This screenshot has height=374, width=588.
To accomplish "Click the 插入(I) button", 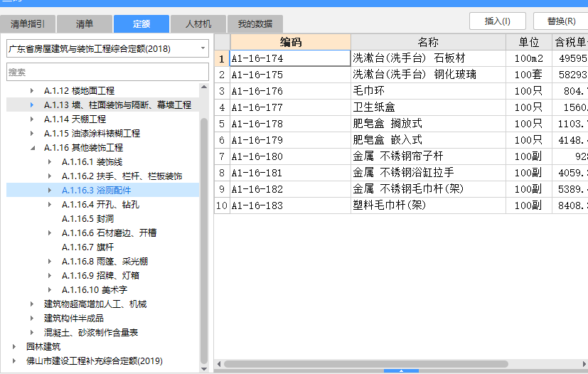I will [497, 21].
